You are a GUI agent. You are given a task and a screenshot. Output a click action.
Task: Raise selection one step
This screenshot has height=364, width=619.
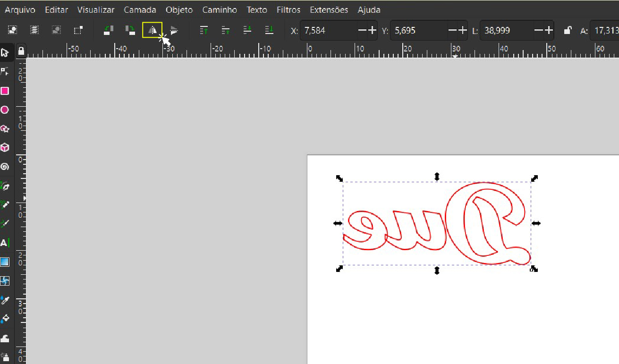(x=226, y=30)
